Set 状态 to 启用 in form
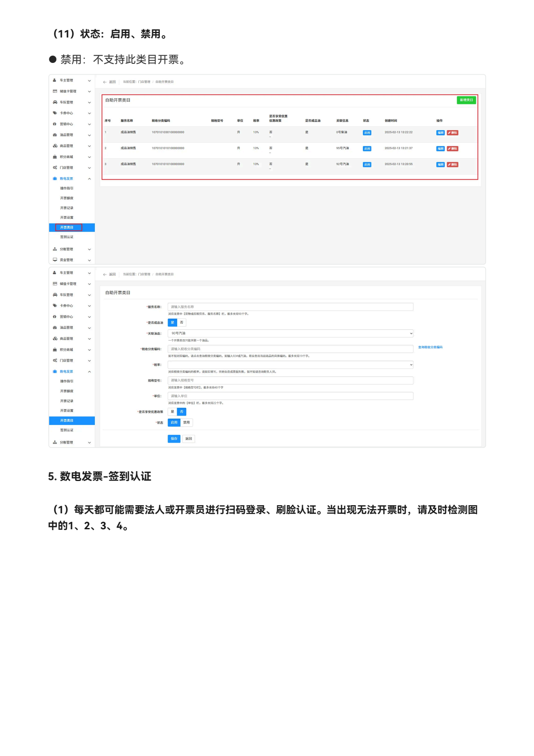 pos(174,422)
